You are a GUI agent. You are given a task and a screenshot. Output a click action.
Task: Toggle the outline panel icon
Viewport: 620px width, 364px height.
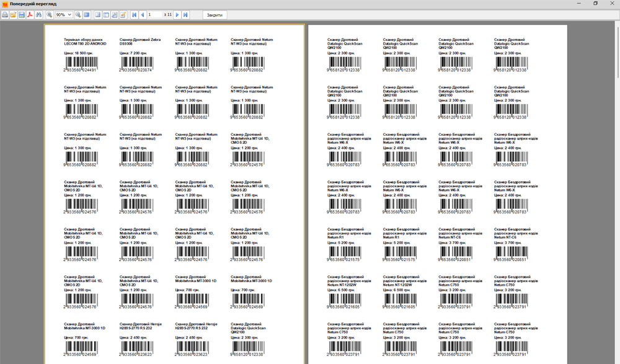click(x=97, y=14)
